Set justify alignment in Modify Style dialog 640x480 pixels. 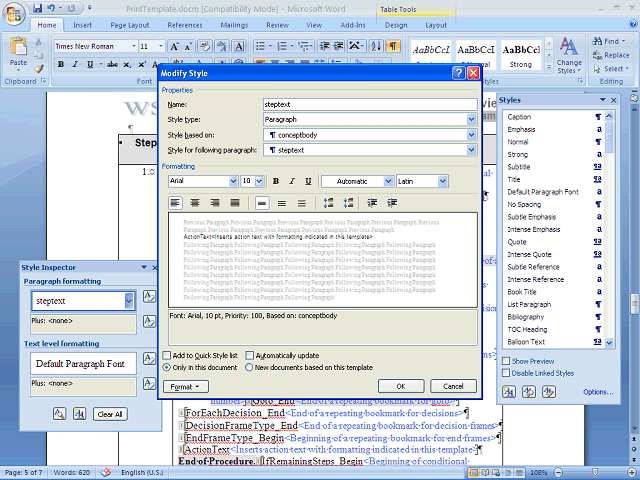coord(235,203)
